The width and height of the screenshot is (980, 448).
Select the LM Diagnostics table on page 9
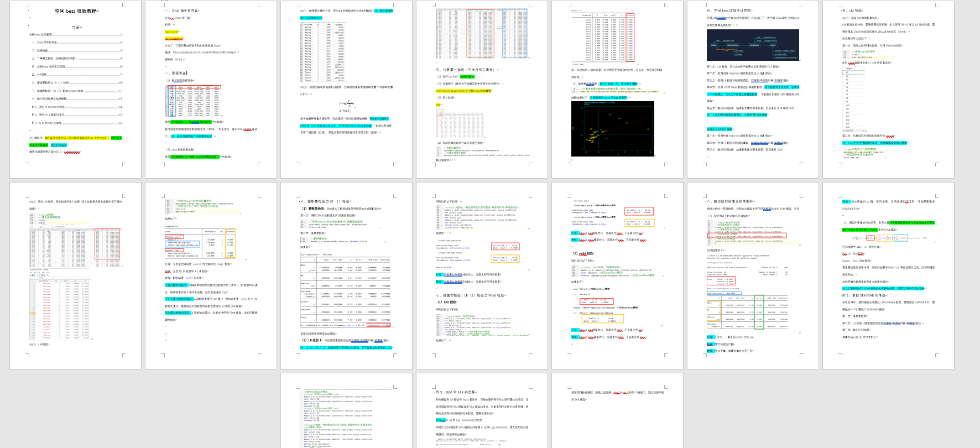coord(200,241)
